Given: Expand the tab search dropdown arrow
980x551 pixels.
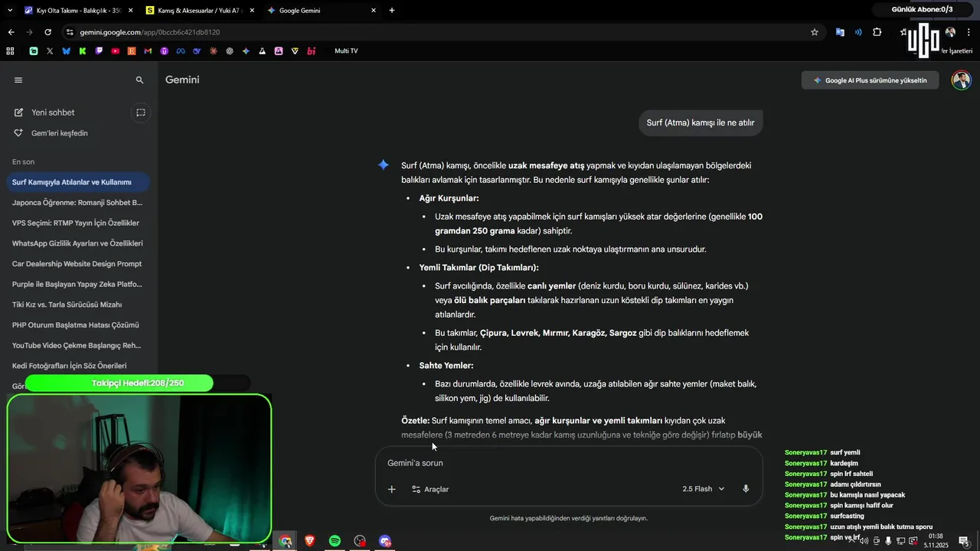Looking at the screenshot, I should [9, 11].
